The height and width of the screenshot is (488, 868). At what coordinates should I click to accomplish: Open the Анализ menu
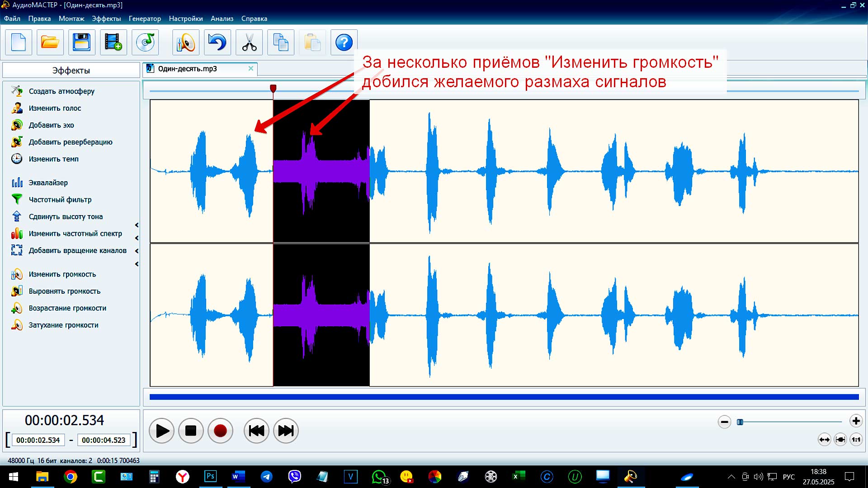click(x=222, y=19)
